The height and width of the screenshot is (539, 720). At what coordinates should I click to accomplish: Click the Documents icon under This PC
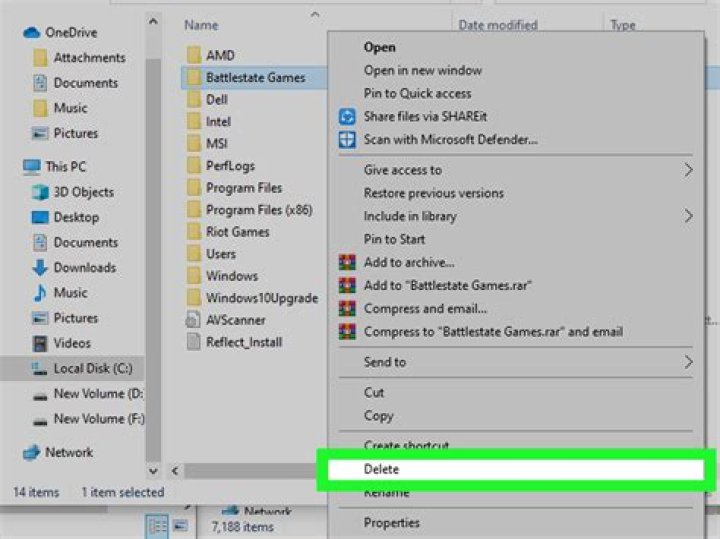[x=40, y=242]
